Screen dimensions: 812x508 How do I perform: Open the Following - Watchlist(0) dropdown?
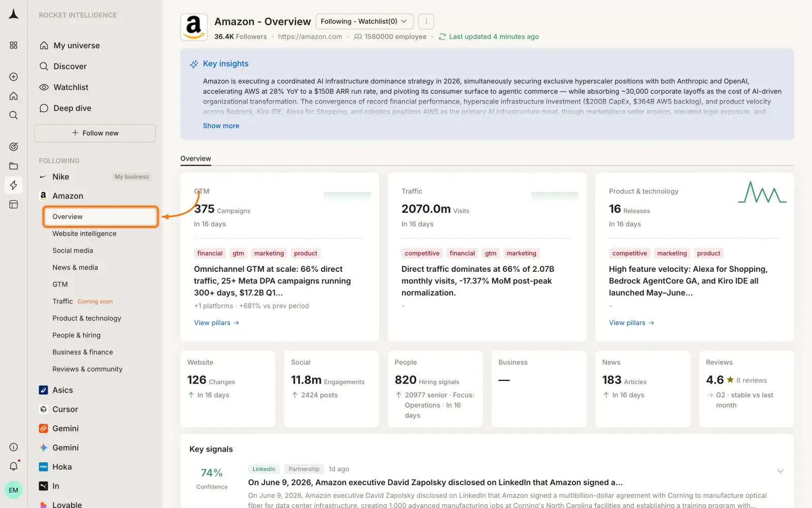pyautogui.click(x=364, y=21)
